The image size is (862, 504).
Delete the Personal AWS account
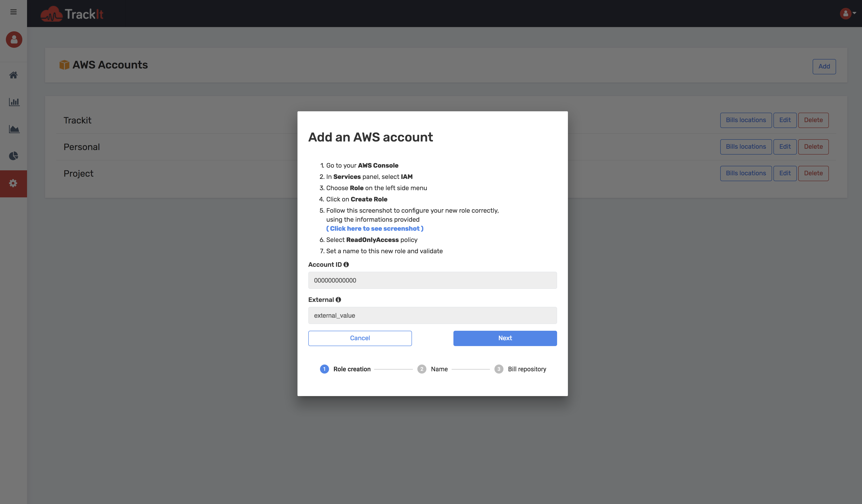tap(813, 147)
